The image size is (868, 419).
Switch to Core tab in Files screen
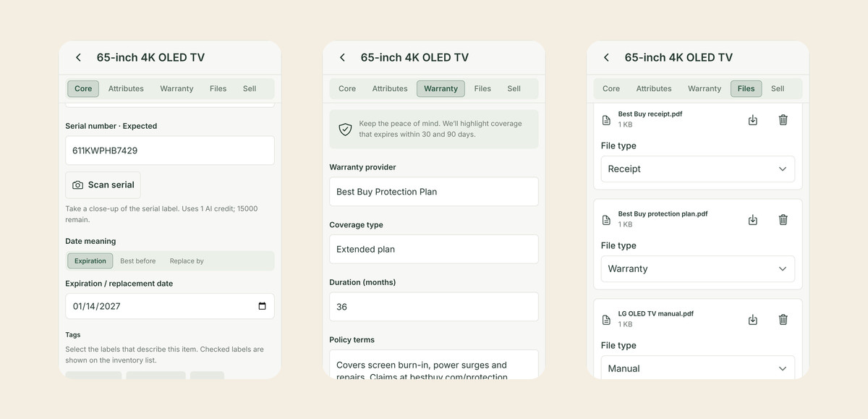(x=611, y=89)
